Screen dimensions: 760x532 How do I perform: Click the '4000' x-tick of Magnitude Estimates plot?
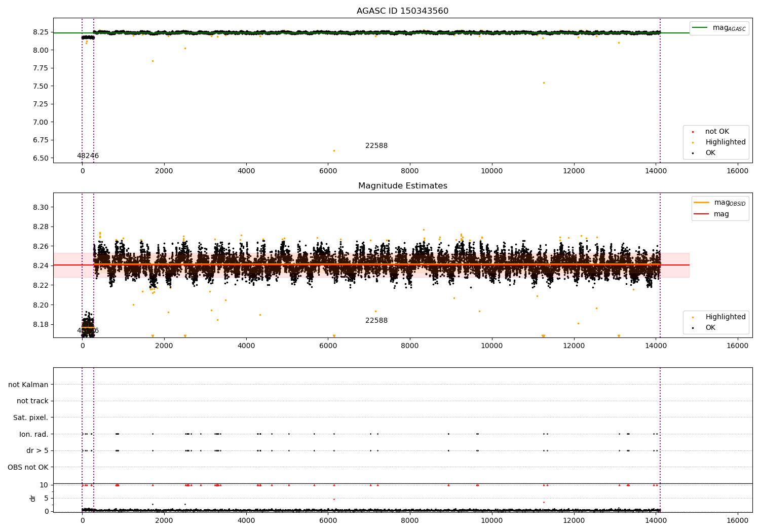[246, 346]
